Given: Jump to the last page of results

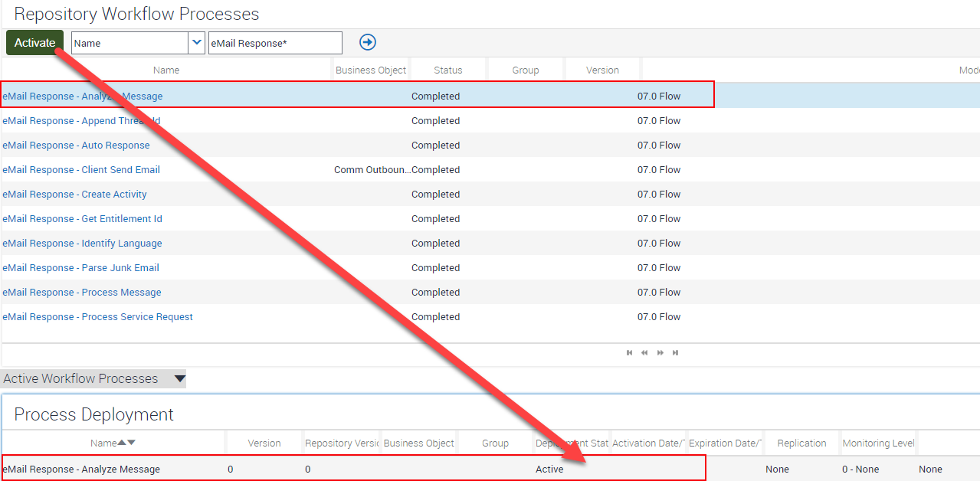Looking at the screenshot, I should 675,352.
